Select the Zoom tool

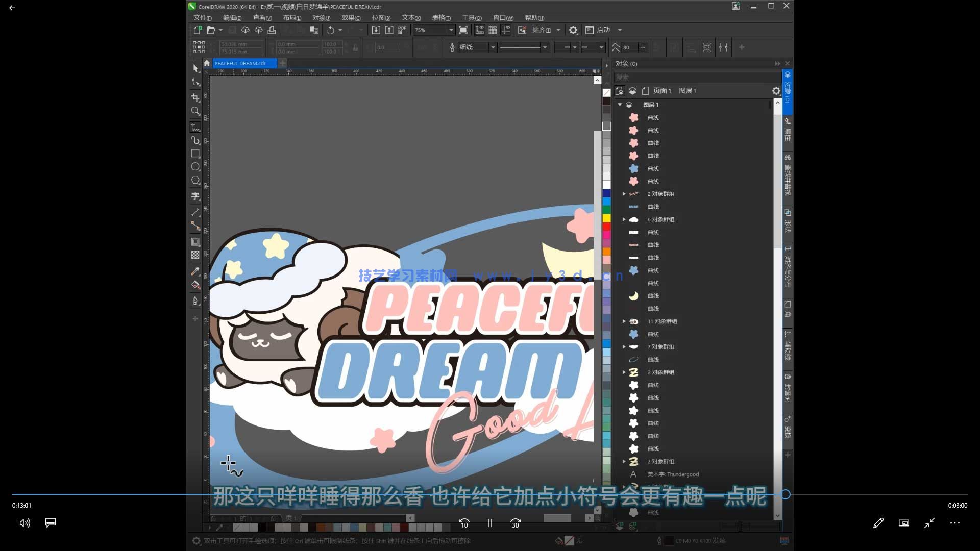pos(195,111)
